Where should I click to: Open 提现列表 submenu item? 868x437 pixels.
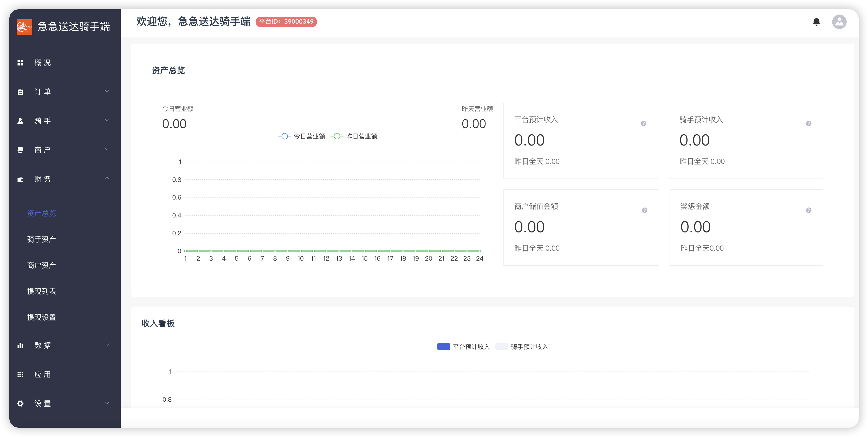coord(41,291)
